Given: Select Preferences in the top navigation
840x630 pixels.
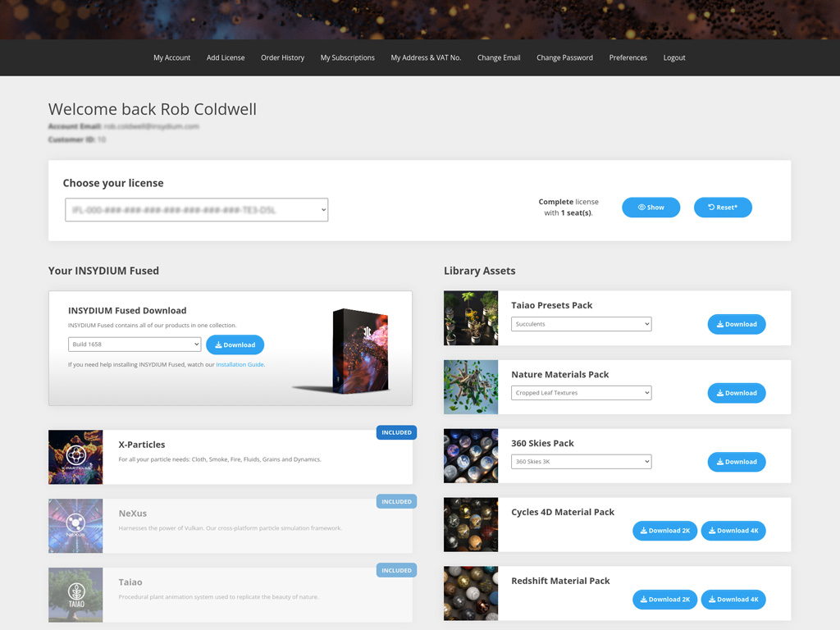Looking at the screenshot, I should click(x=628, y=57).
